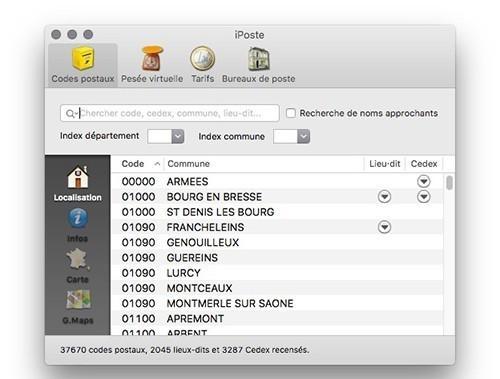The image size is (500, 379).
Task: Select the GUEREINS row
Action: (x=278, y=258)
